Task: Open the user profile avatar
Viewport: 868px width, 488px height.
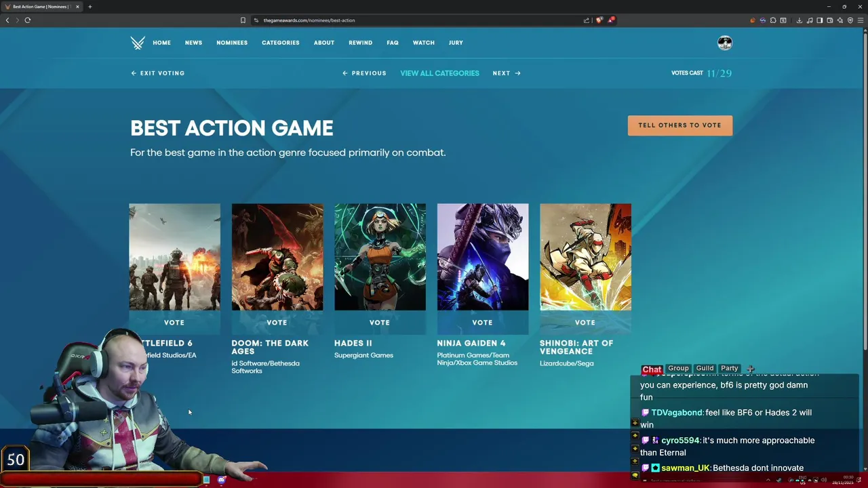Action: point(725,43)
